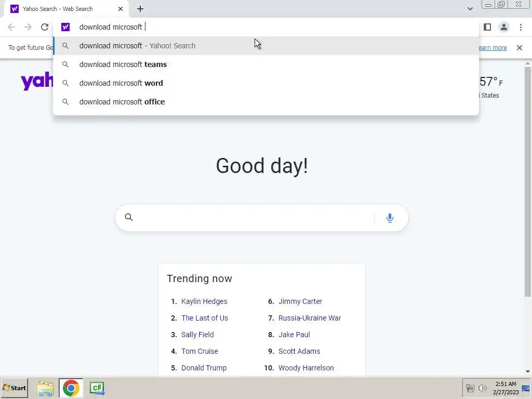Click the page scrollbar up arrow
Screen dimensions: 532x399
tap(528, 63)
